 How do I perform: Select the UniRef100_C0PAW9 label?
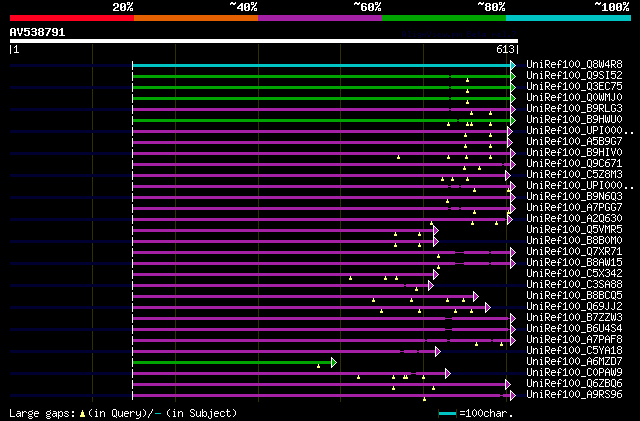tap(574, 373)
